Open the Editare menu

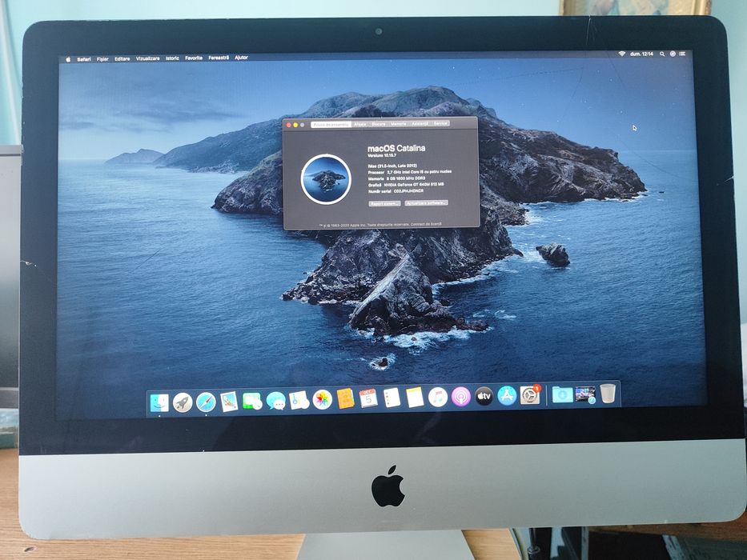122,58
